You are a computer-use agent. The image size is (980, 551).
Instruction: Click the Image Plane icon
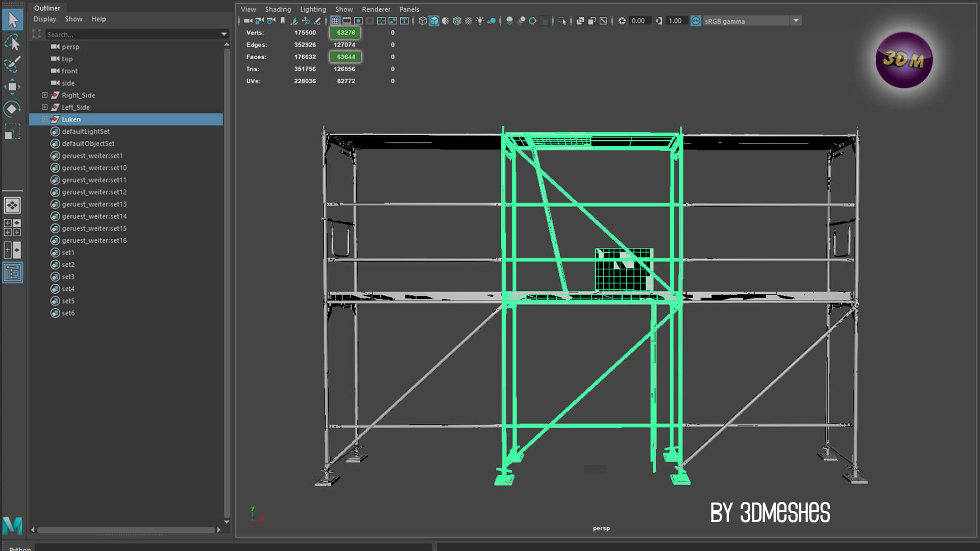[294, 21]
